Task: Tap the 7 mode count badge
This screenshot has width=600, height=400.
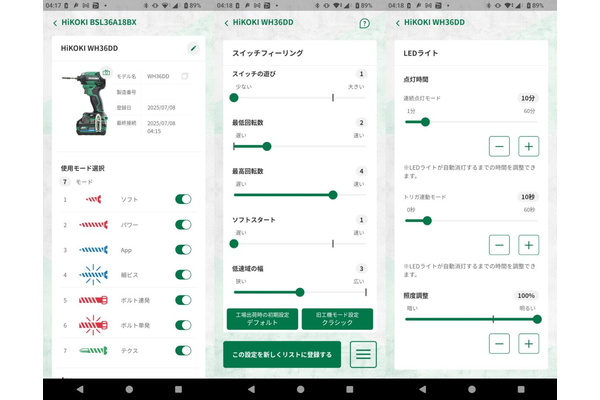Action: coord(65,181)
